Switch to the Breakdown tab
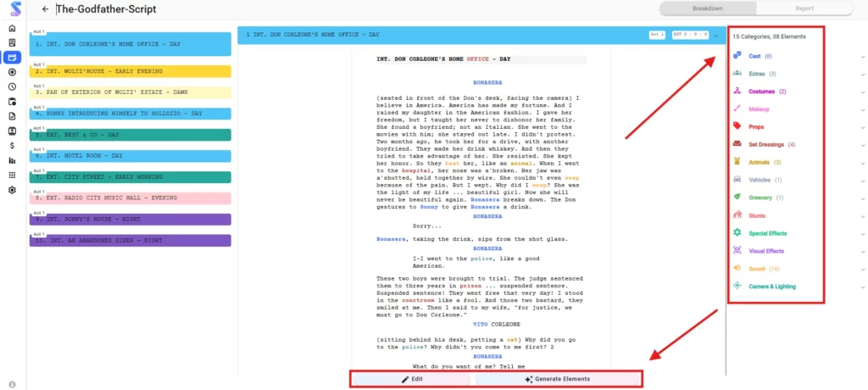 pos(708,8)
